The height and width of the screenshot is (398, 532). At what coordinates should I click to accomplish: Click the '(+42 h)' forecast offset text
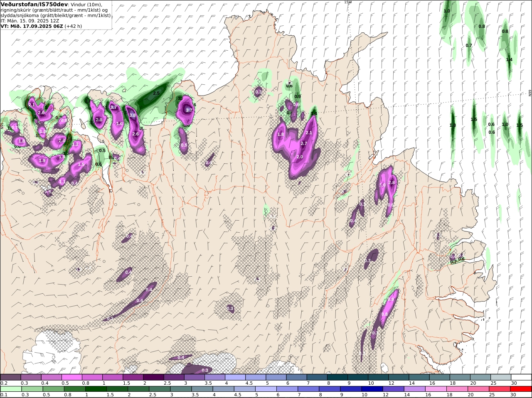click(73, 26)
